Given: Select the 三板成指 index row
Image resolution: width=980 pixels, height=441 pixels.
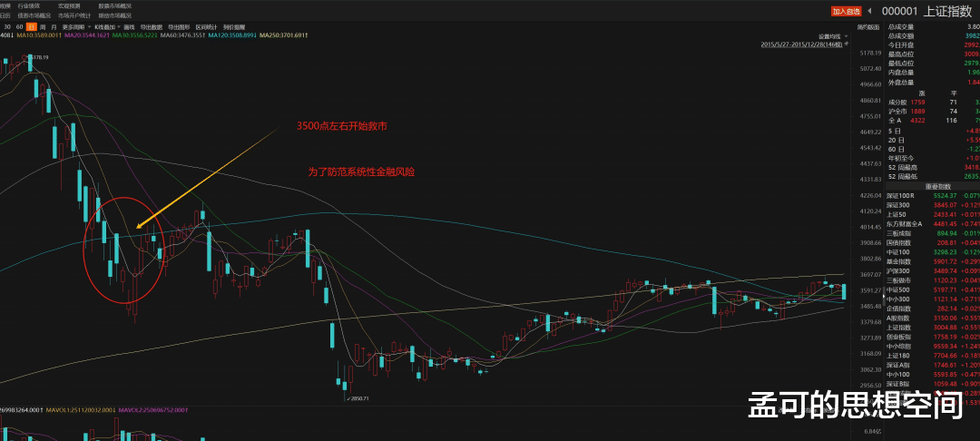Looking at the screenshot, I should [x=933, y=233].
